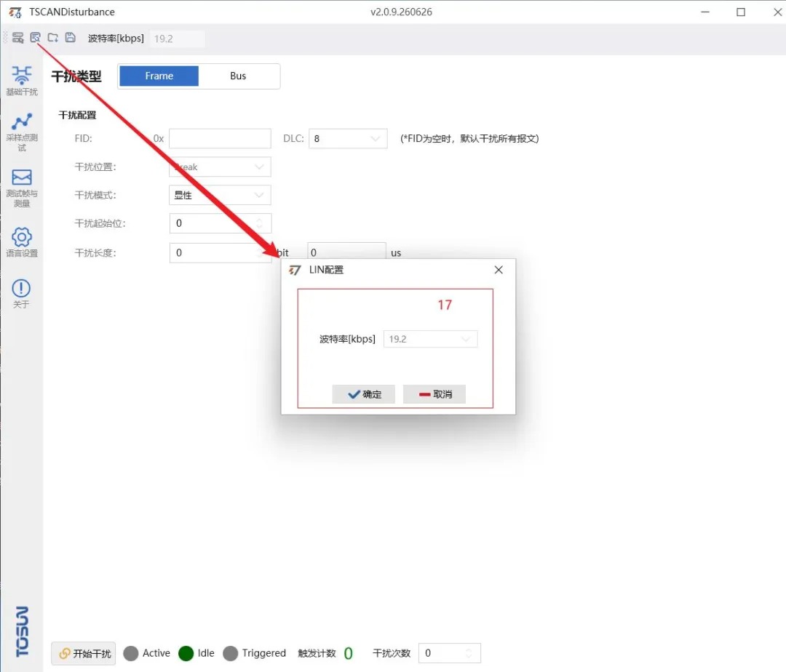Click the 干扰长度 bit value field
The width and height of the screenshot is (786, 672).
pos(220,252)
